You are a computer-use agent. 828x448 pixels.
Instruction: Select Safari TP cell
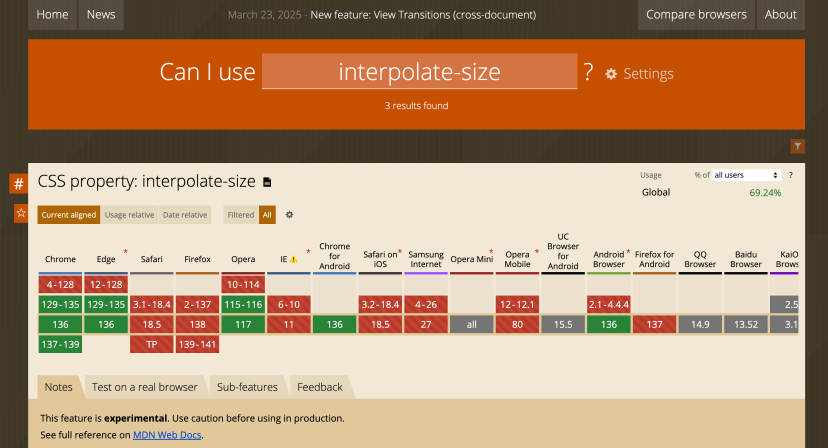(152, 344)
